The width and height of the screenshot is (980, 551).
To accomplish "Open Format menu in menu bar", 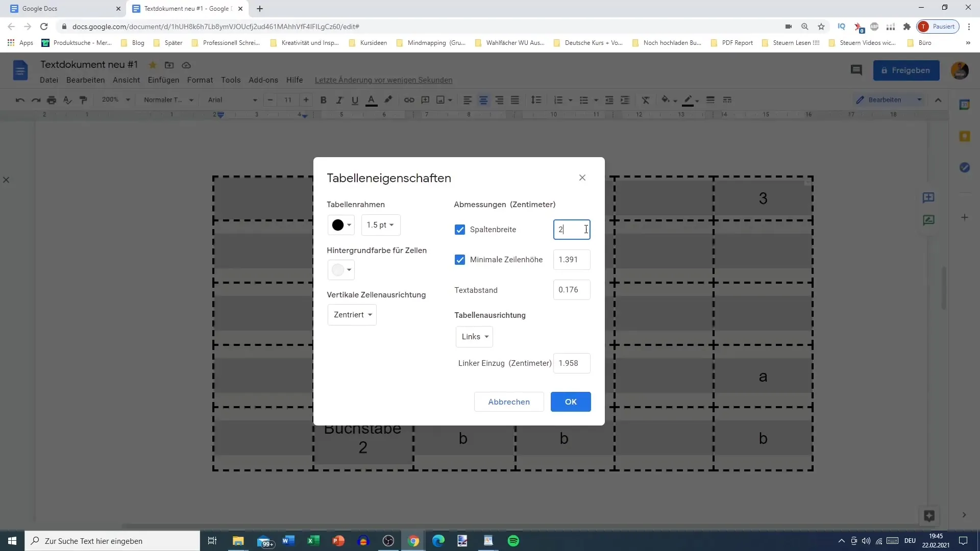I will [x=199, y=80].
